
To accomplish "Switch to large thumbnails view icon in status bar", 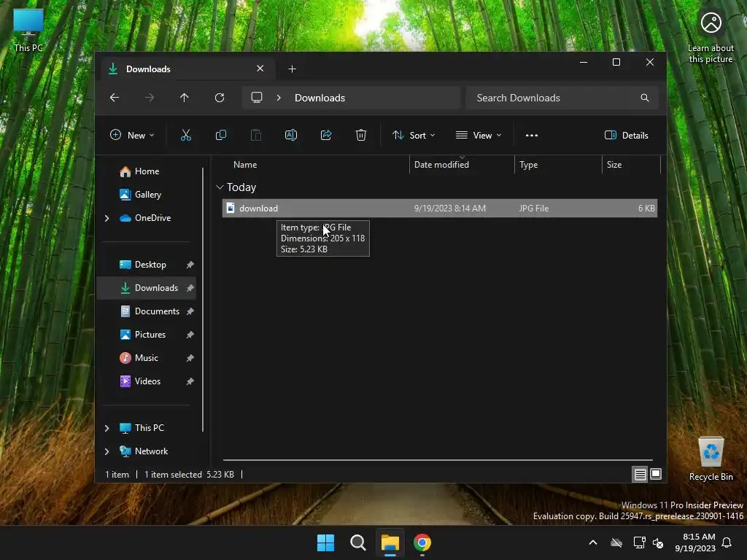I will point(656,474).
